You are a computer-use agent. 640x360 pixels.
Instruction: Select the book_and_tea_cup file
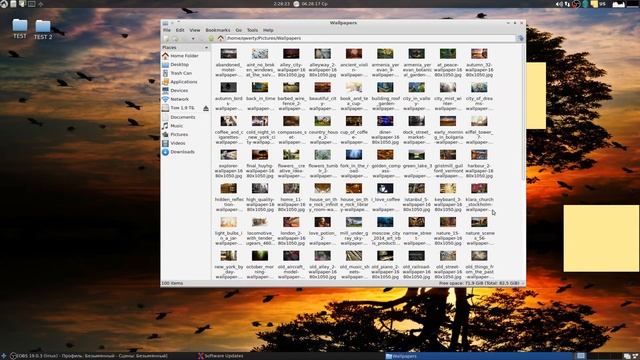[x=354, y=96]
